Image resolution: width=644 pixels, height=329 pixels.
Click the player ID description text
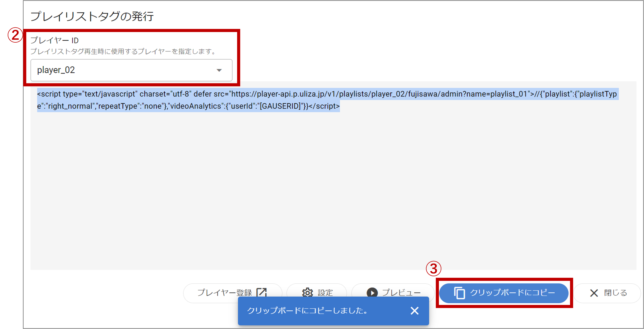[123, 51]
